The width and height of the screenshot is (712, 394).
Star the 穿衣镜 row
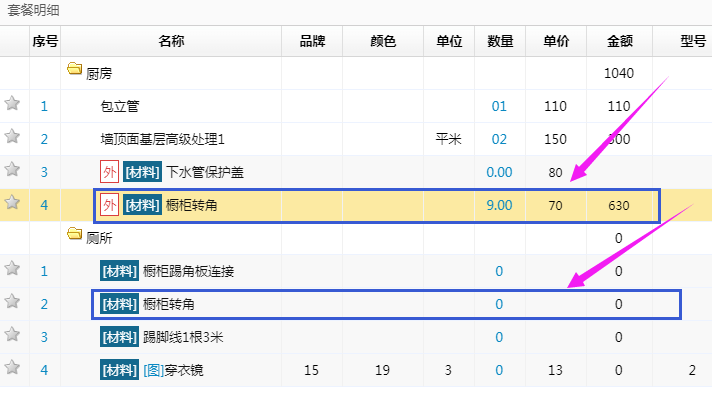click(12, 367)
